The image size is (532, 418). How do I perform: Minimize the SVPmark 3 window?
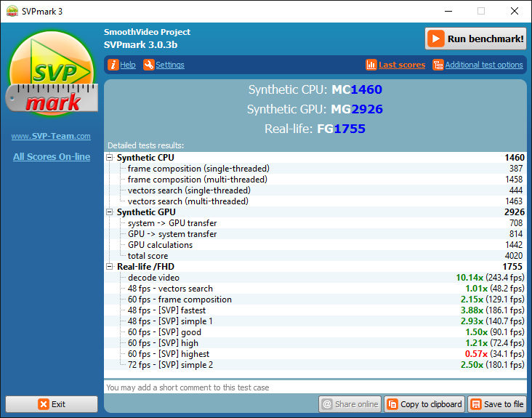tap(448, 11)
